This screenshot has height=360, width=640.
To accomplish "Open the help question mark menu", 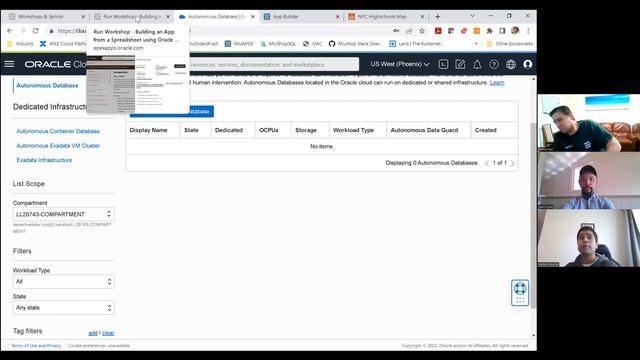I will point(494,64).
